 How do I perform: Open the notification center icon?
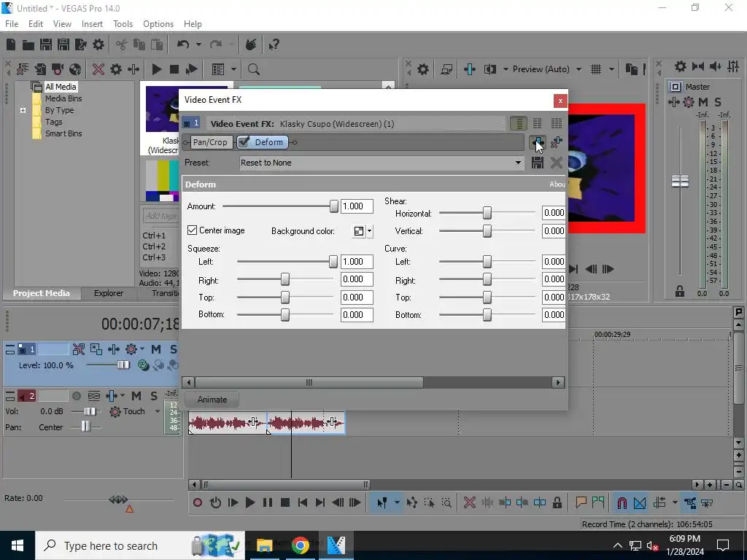723,545
